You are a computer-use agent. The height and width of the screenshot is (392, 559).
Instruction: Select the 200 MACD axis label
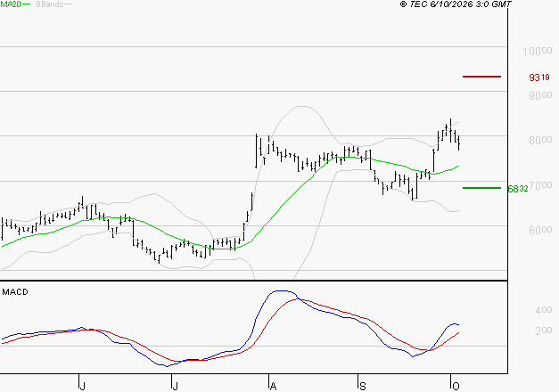click(x=544, y=331)
